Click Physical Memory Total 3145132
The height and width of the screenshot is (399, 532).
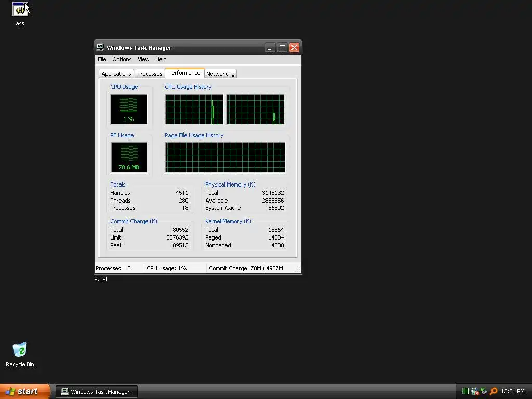[x=273, y=193]
